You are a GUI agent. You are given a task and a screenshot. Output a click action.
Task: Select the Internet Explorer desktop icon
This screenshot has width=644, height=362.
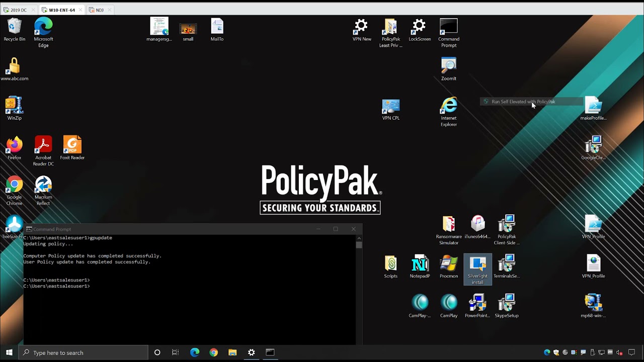449,112
